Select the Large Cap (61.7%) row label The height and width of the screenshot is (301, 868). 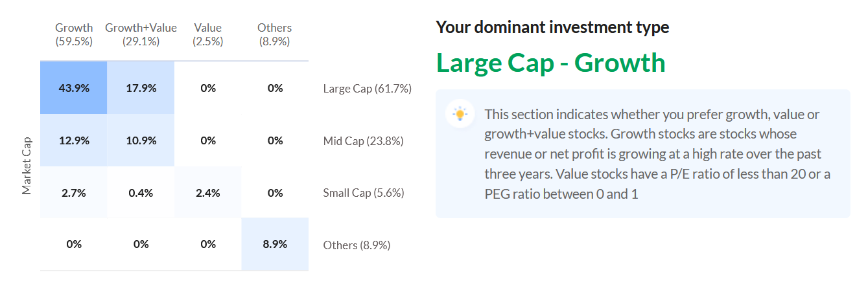[x=368, y=89]
